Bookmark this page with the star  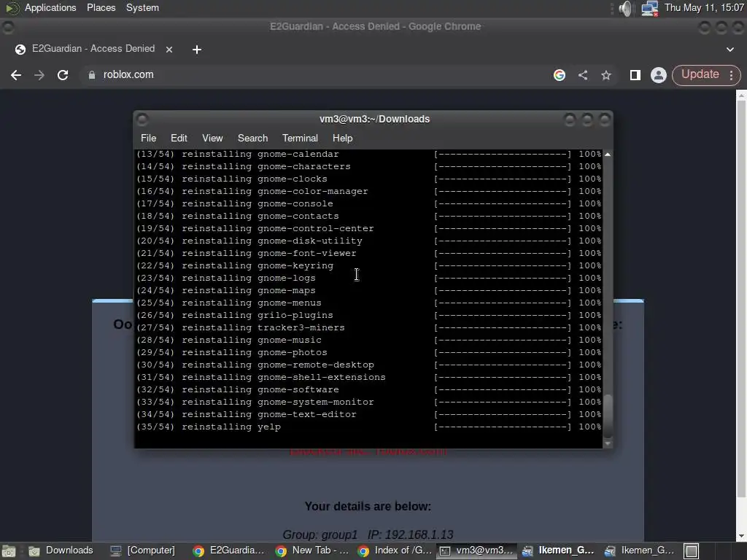606,75
